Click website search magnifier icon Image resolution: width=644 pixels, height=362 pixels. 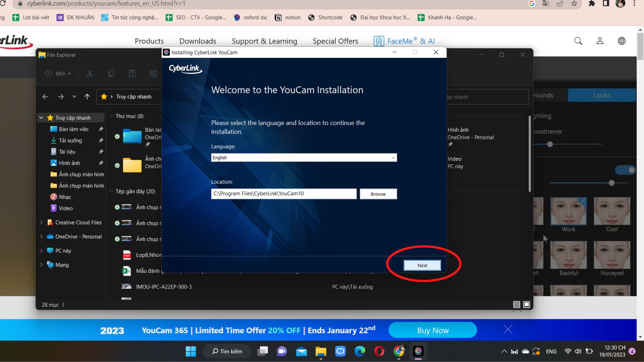click(x=578, y=41)
